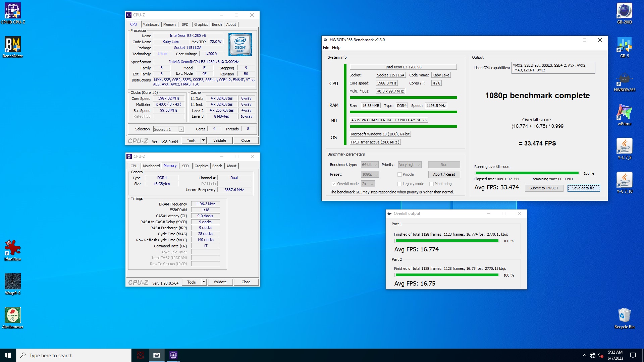The image size is (644, 362).
Task: Switch to Bench tab in lower CPU-Z
Action: tap(217, 166)
